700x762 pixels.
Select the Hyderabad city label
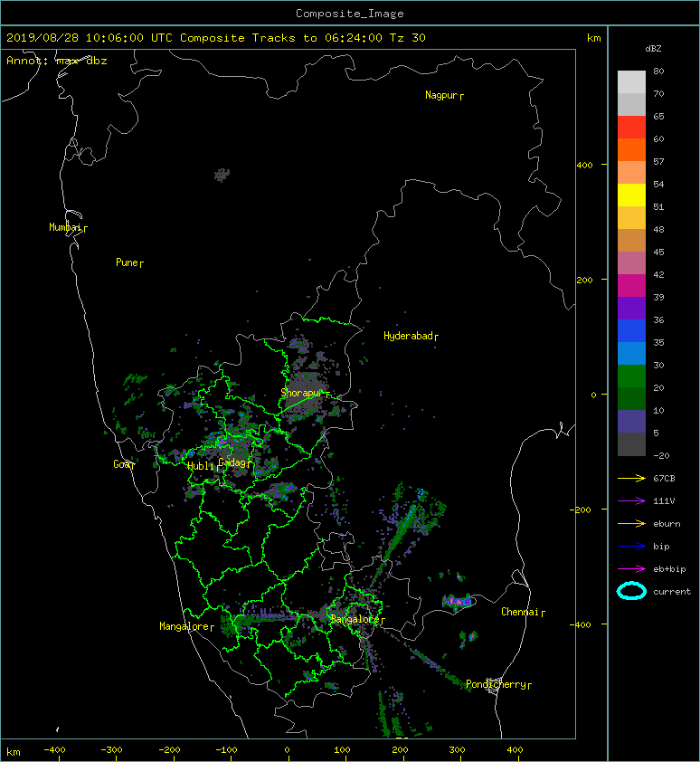(x=411, y=336)
